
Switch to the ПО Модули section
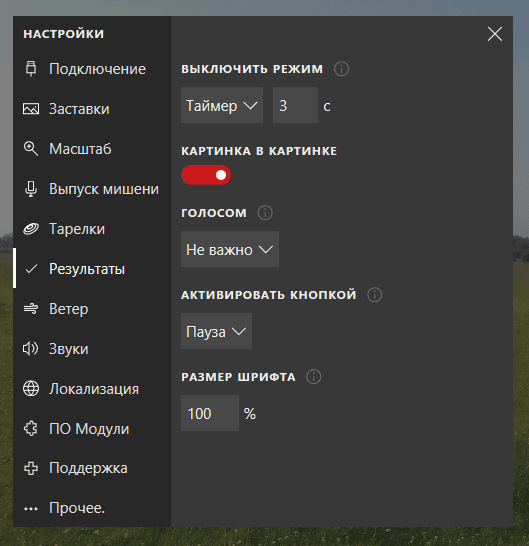[92, 429]
